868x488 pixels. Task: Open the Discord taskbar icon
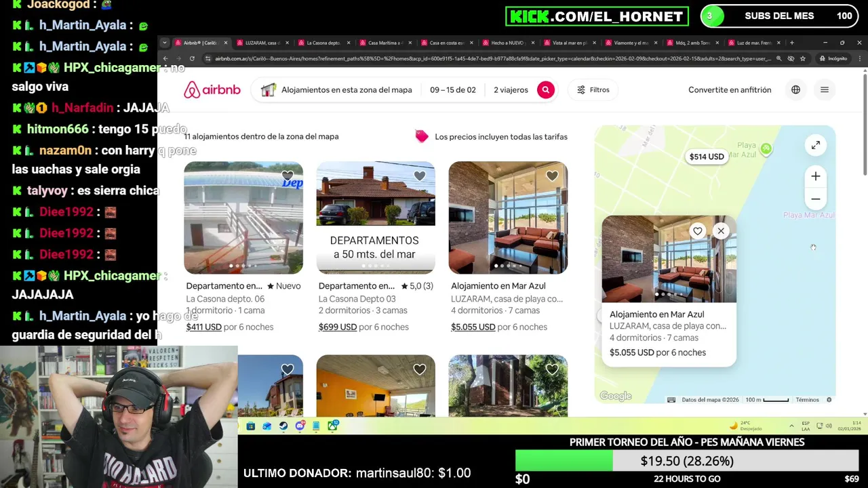300,426
